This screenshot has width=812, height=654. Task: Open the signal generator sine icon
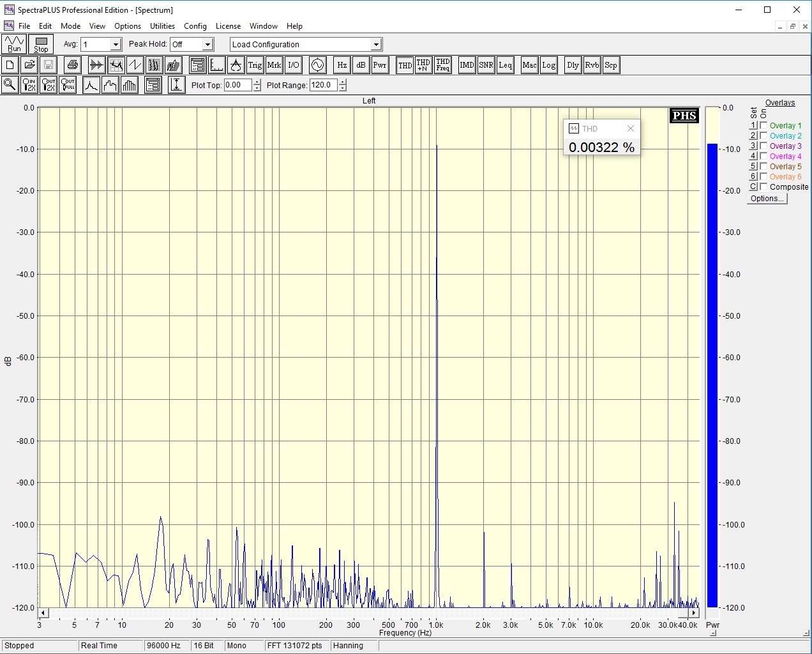tap(318, 65)
